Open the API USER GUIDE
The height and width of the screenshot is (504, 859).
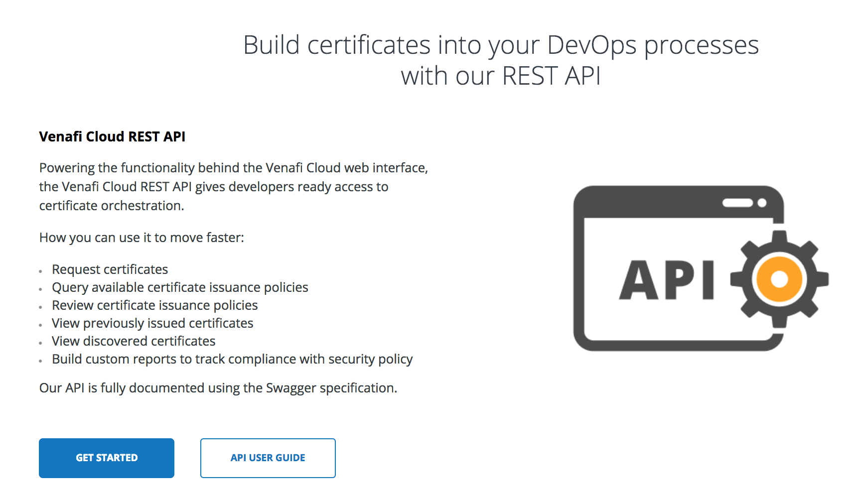268,458
